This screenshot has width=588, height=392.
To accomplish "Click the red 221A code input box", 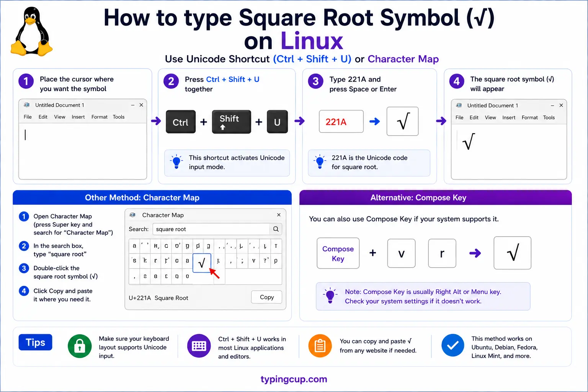I will pos(341,122).
